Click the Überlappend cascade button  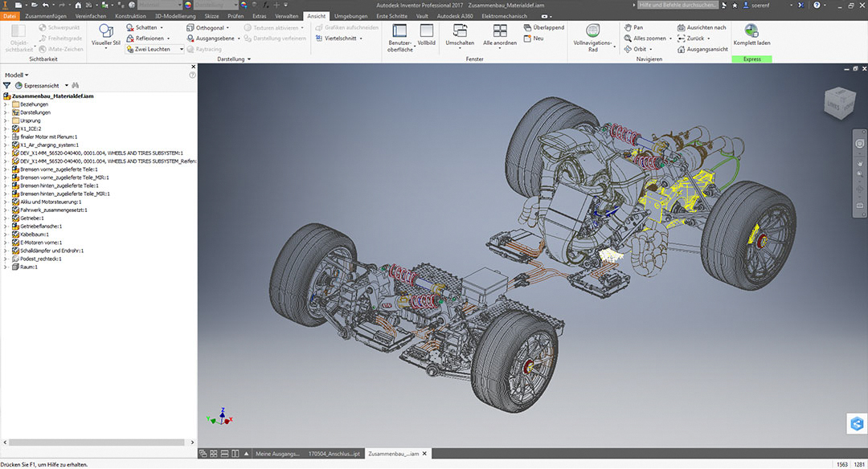tap(544, 27)
